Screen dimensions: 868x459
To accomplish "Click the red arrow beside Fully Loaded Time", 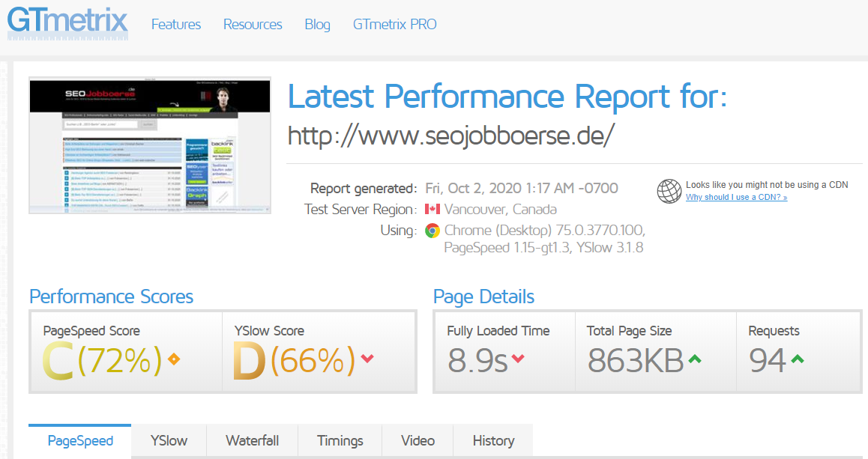I will tap(518, 359).
